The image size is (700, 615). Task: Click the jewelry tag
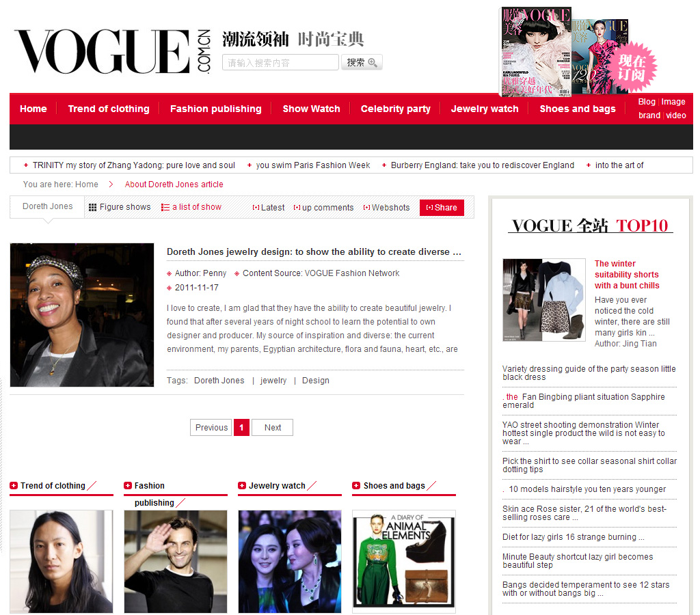click(x=273, y=380)
